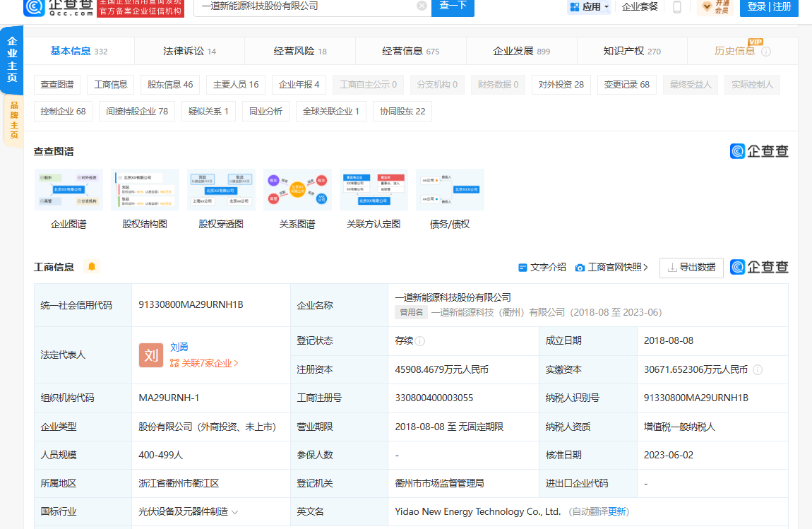The height and width of the screenshot is (529, 812).
Task: Click the VIP help icon on 历史信息
Action: tap(766, 52)
